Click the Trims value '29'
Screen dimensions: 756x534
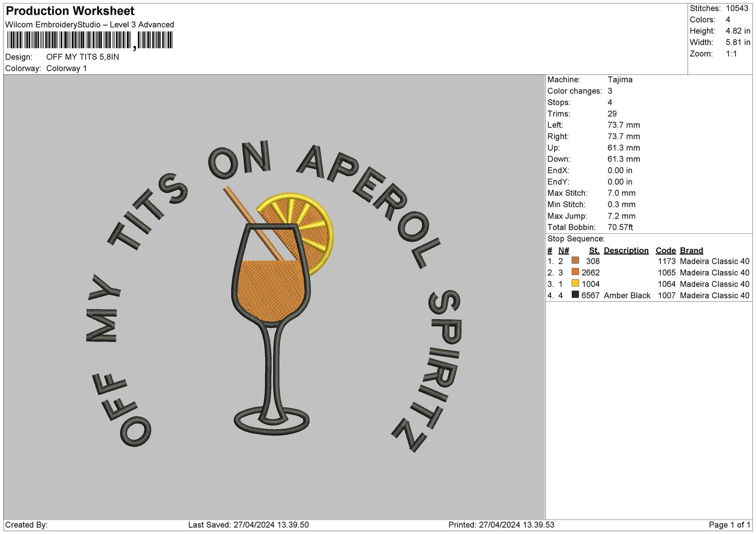pos(612,113)
